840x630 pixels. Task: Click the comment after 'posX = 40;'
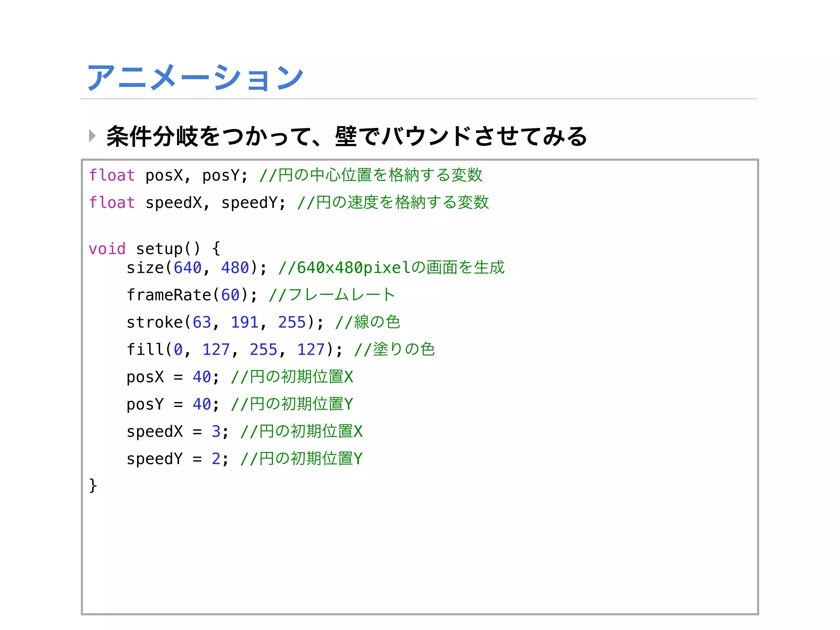pyautogui.click(x=292, y=377)
